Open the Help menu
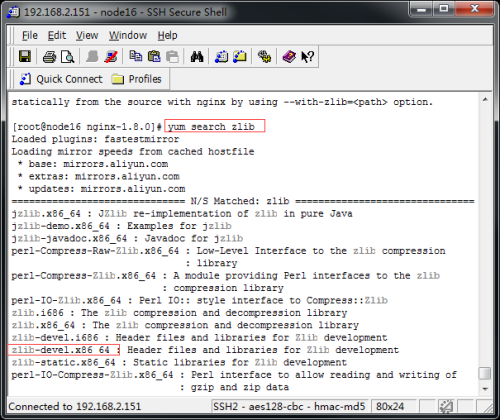Image resolution: width=500 pixels, height=420 pixels. point(167,35)
